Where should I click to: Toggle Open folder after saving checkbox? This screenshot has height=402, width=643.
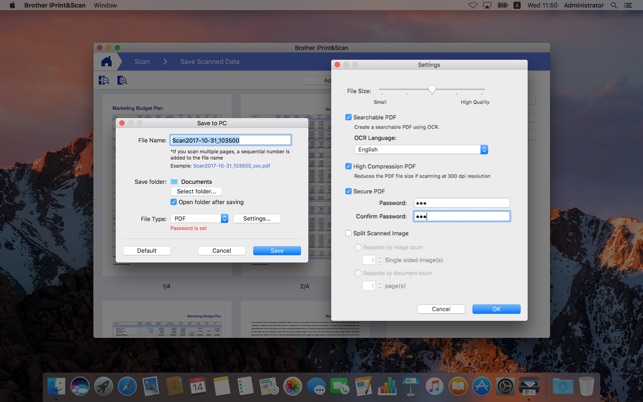(174, 202)
